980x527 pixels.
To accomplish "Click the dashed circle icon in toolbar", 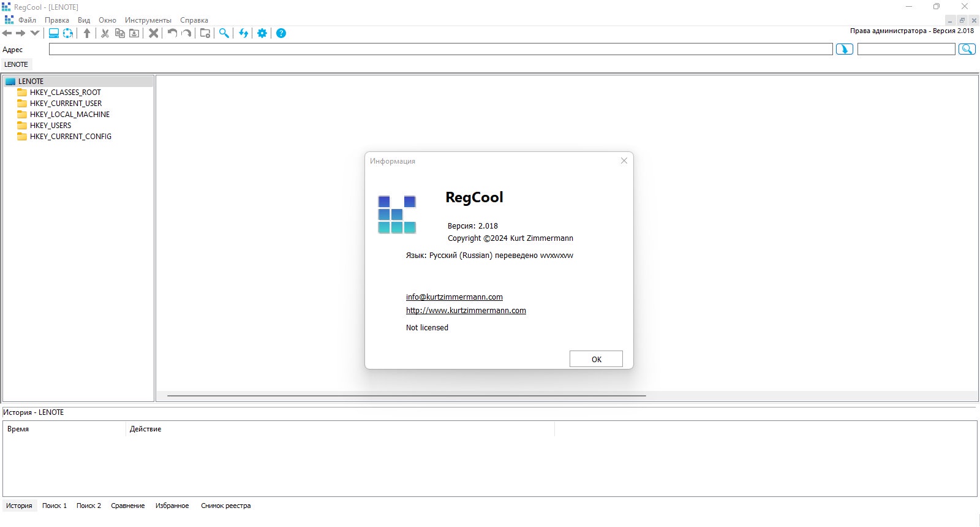I will (x=68, y=33).
